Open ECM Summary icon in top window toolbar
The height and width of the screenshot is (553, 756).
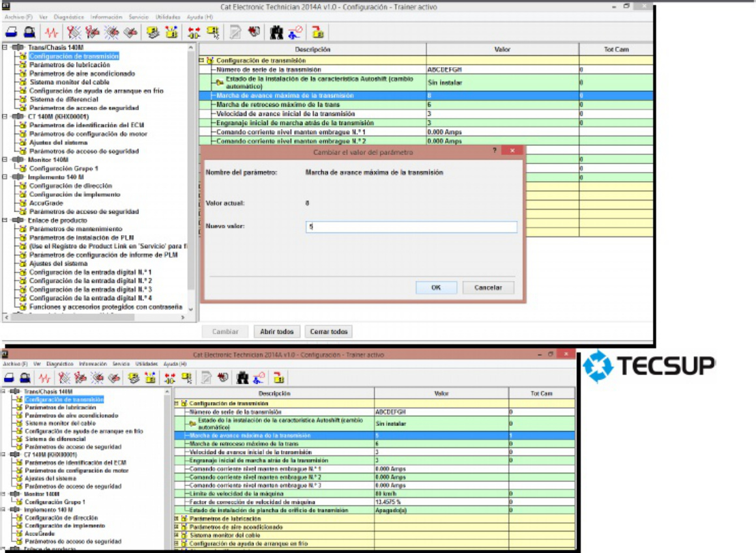153,33
